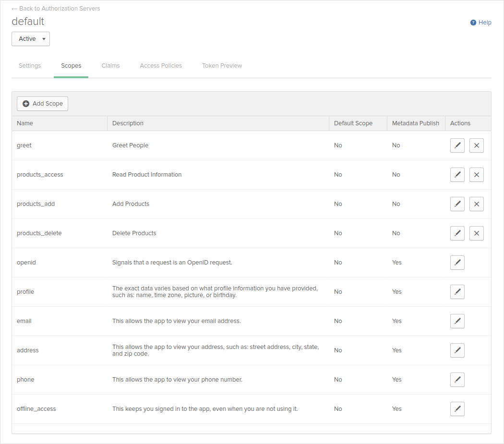Delete the products_access scope
Screen dimensions: 504x444
pos(476,175)
